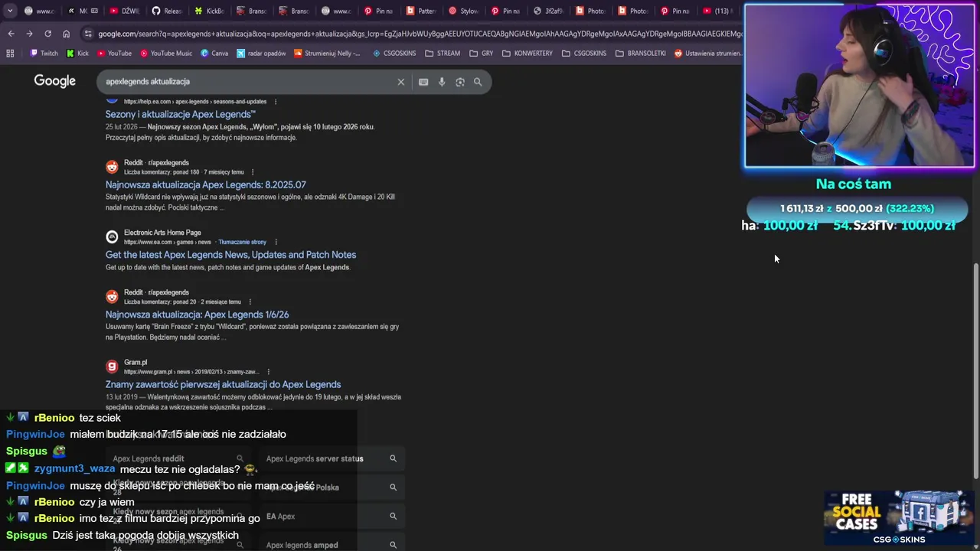Screen dimensions: 980x551
Task: Open more options for help.ea.com result
Action: coord(276,102)
